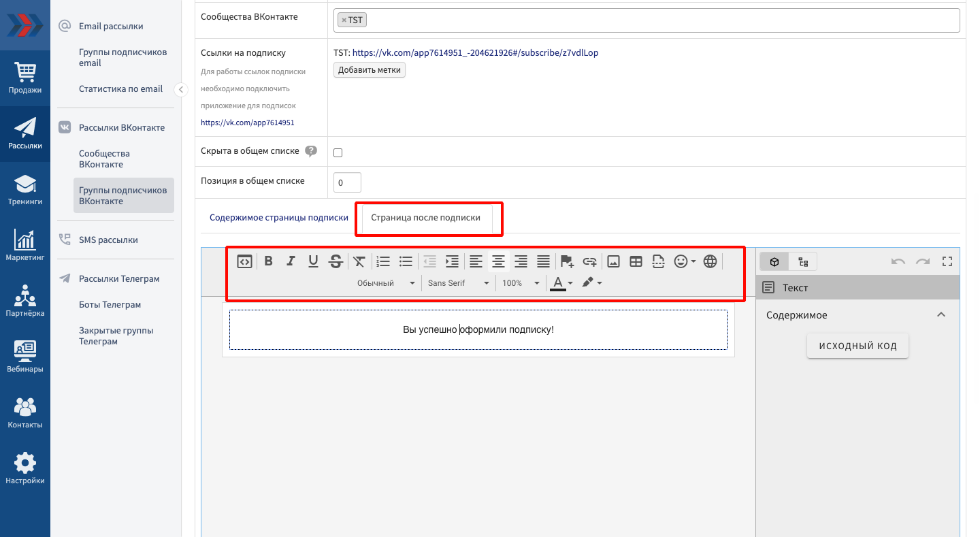The image size is (980, 537).
Task: Click the insert link icon
Action: tap(589, 261)
